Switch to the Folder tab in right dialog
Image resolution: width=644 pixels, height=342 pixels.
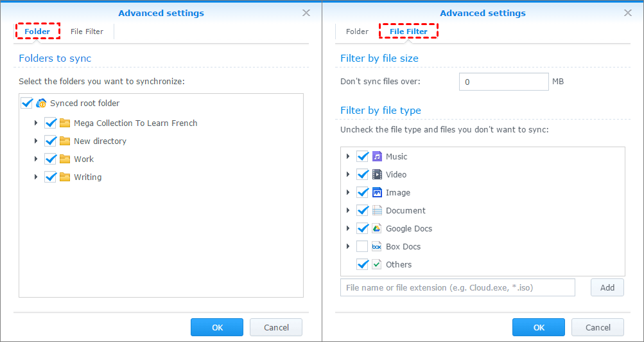pyautogui.click(x=357, y=32)
